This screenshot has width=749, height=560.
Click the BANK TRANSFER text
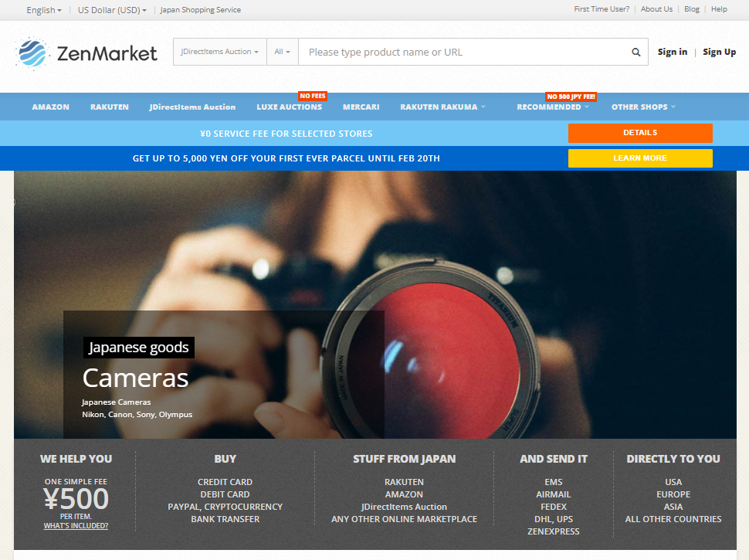click(x=225, y=519)
